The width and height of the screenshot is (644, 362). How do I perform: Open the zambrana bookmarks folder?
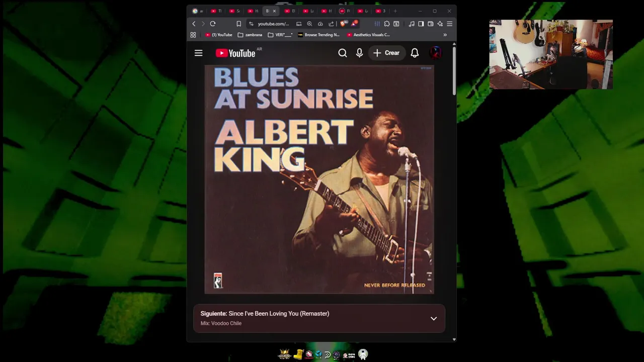click(250, 35)
